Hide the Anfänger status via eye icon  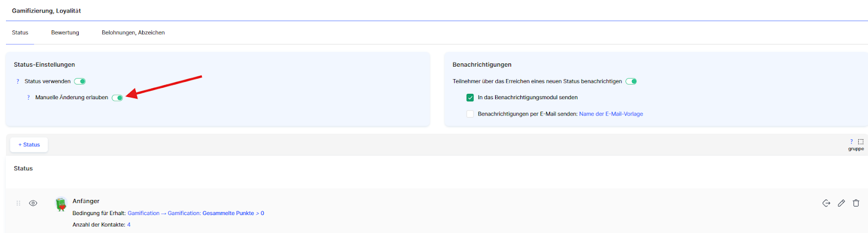(33, 203)
